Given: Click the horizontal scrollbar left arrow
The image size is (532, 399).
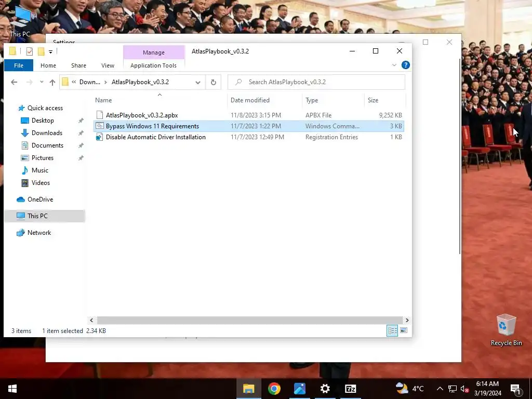Looking at the screenshot, I should point(91,320).
